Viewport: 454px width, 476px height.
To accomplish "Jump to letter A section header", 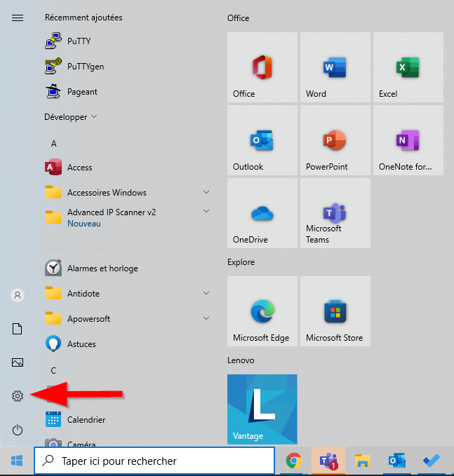I will (x=54, y=143).
